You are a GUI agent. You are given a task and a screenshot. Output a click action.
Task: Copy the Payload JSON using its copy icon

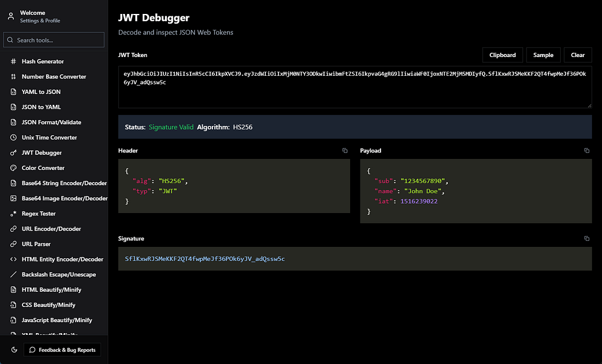(x=586, y=150)
